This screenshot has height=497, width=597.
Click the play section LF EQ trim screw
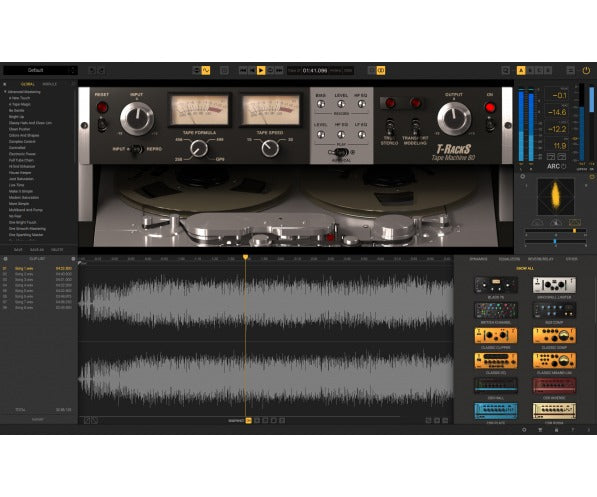tap(361, 134)
